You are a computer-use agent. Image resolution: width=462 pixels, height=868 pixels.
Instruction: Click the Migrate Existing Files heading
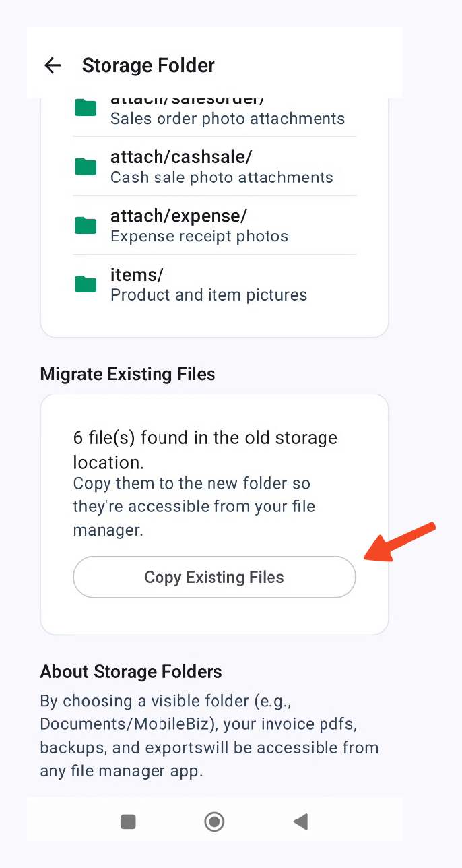coord(127,374)
